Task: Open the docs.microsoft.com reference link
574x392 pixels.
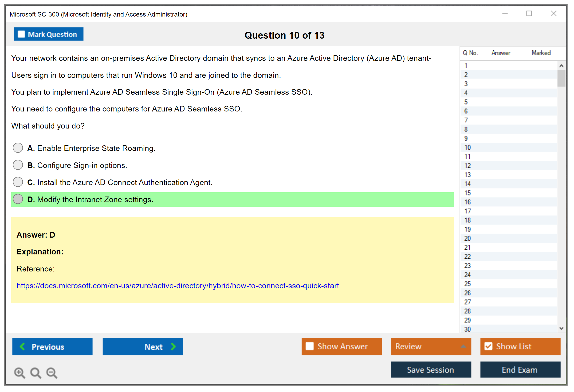Action: pos(178,286)
